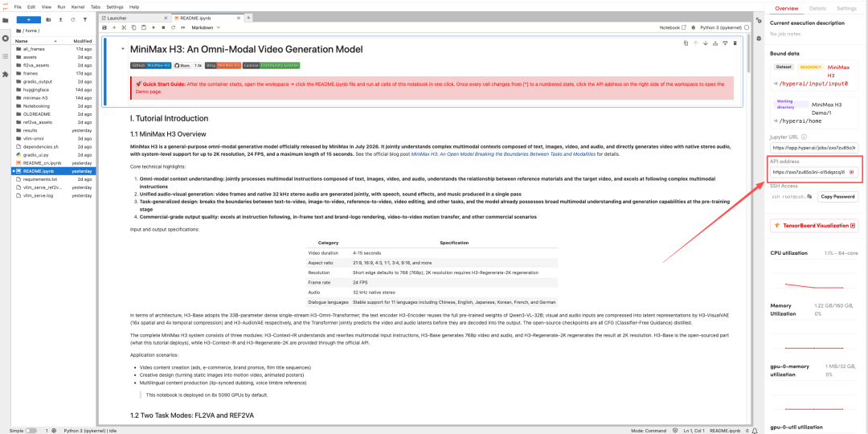Save the notebook with the disk icon

pos(104,27)
